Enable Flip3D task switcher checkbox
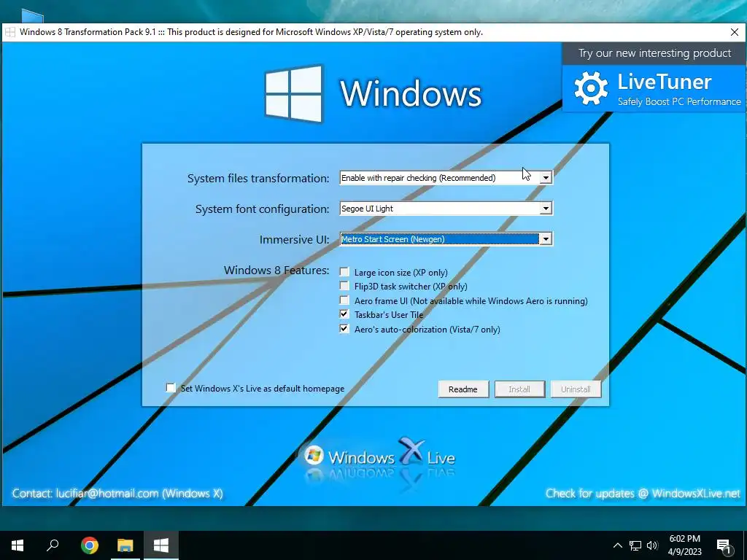This screenshot has width=747, height=560. 344,286
